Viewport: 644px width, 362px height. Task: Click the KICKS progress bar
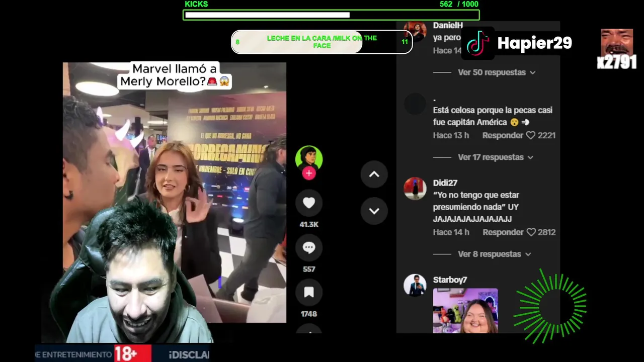pyautogui.click(x=331, y=15)
